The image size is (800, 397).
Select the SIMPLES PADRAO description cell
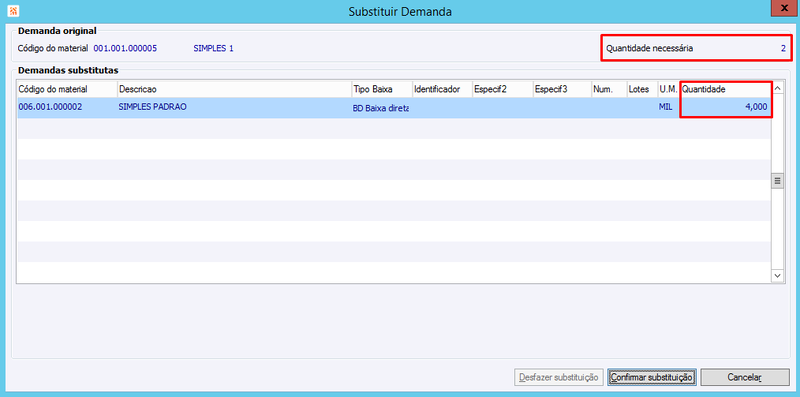coord(235,108)
